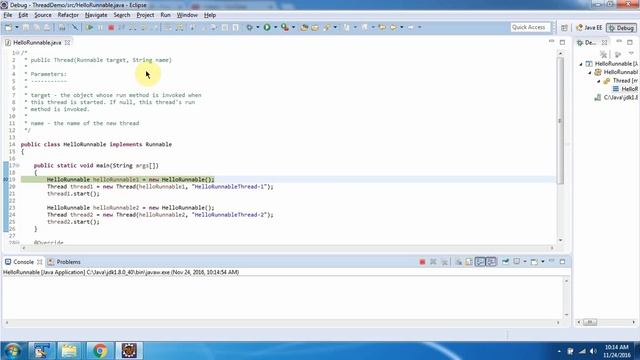Click the Suspend button in main toolbar
The image size is (640, 360).
coord(100,27)
